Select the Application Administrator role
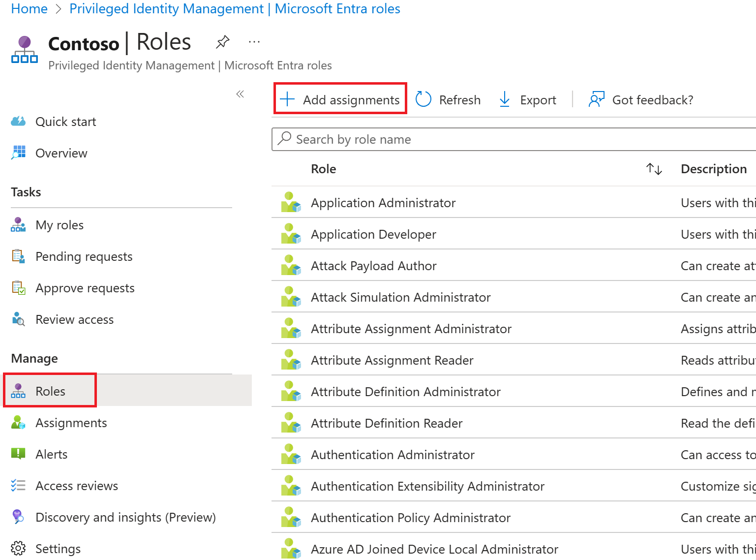This screenshot has height=560, width=756. pos(383,203)
